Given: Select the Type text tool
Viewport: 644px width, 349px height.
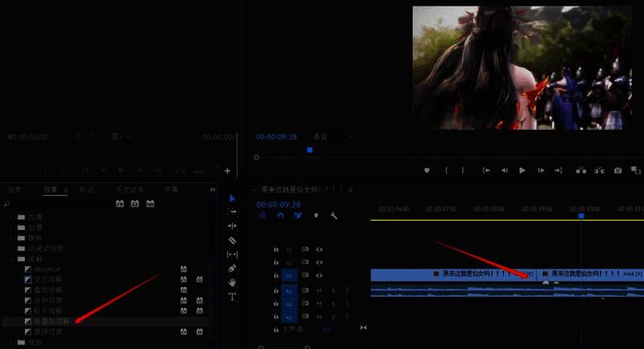Looking at the screenshot, I should [x=233, y=297].
